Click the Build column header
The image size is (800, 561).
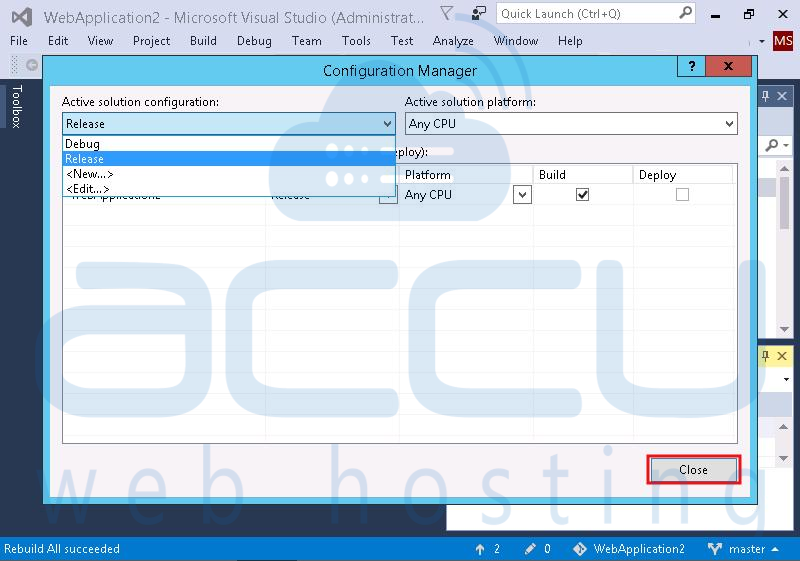[583, 175]
